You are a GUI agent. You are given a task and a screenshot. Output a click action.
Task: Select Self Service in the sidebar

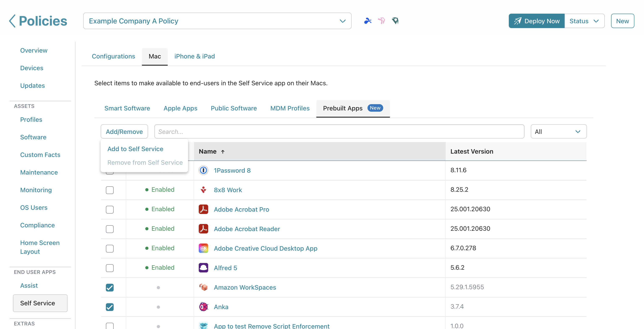pos(40,303)
